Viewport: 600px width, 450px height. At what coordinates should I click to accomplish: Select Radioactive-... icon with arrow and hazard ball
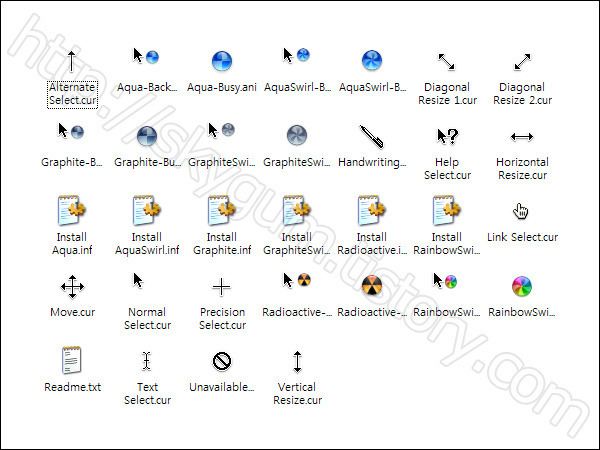click(297, 280)
